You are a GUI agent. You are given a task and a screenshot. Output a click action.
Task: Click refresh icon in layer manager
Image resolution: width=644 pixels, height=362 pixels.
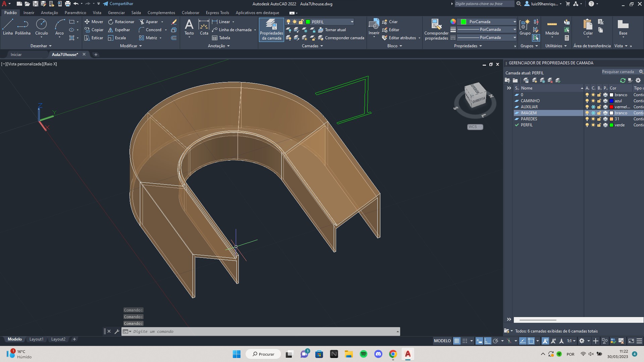click(623, 80)
